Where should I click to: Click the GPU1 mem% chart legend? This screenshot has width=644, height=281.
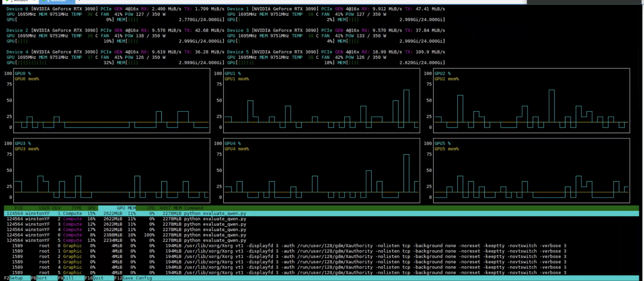[236, 79]
